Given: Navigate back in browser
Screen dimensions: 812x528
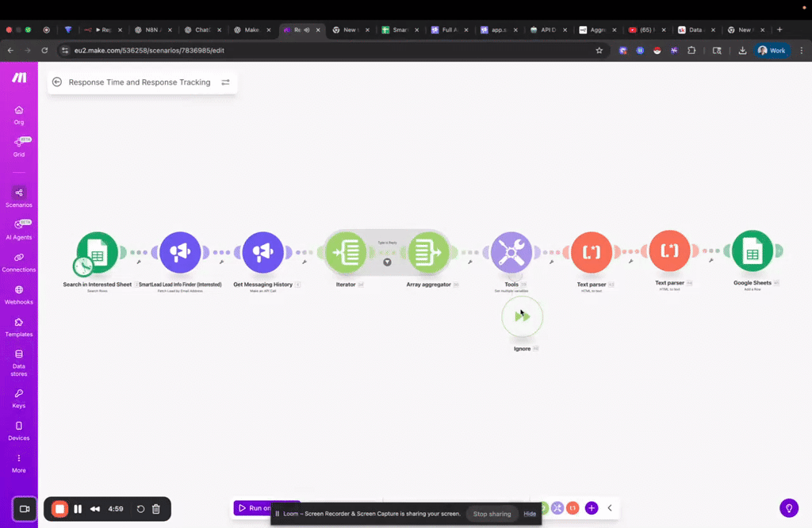Looking at the screenshot, I should pyautogui.click(x=11, y=50).
